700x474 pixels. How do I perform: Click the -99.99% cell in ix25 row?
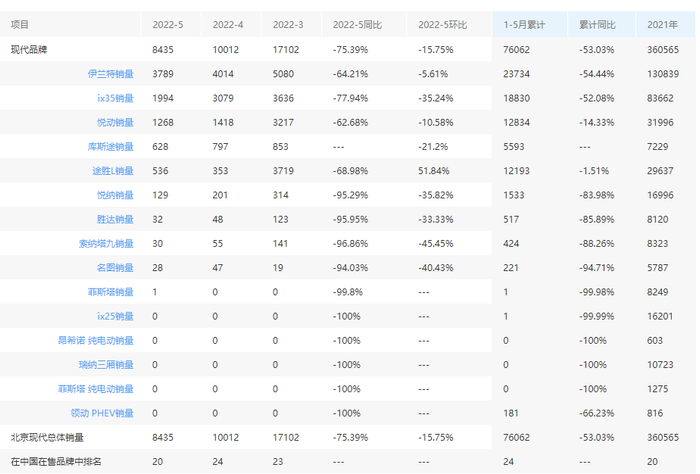[x=596, y=316]
